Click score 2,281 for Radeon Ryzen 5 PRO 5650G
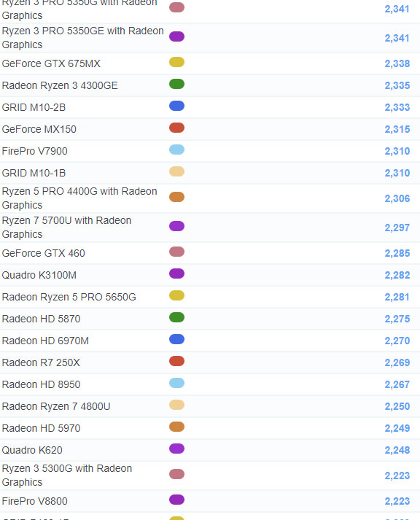Screen dimensions: 420x520 coord(397,297)
